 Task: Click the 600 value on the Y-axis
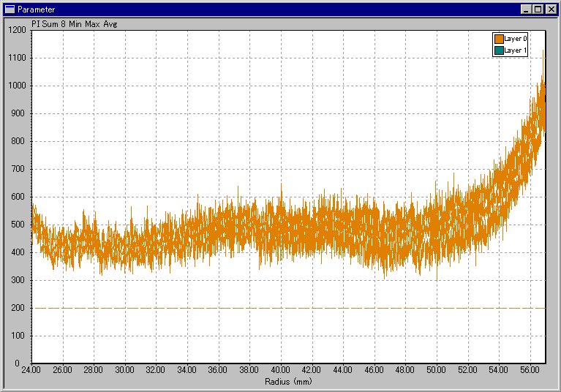point(18,197)
